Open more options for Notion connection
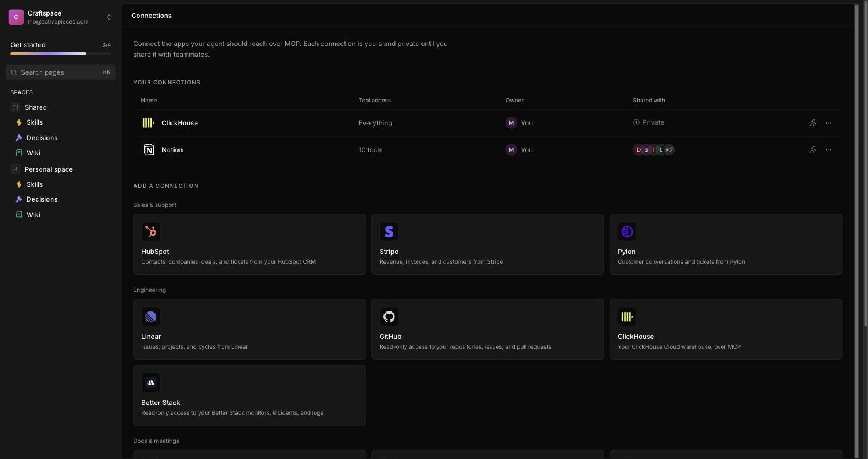Viewport: 868px width, 459px height. [x=828, y=150]
